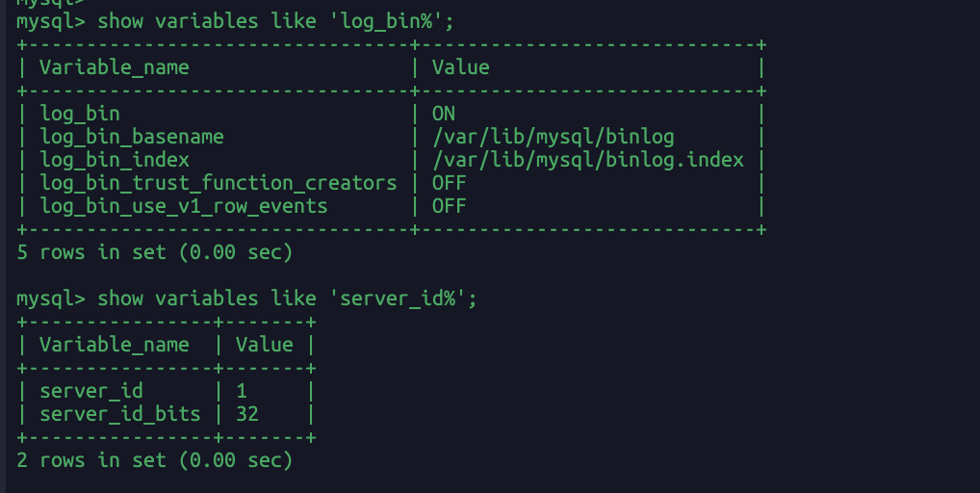Click the log_bin_index variable name

point(115,160)
